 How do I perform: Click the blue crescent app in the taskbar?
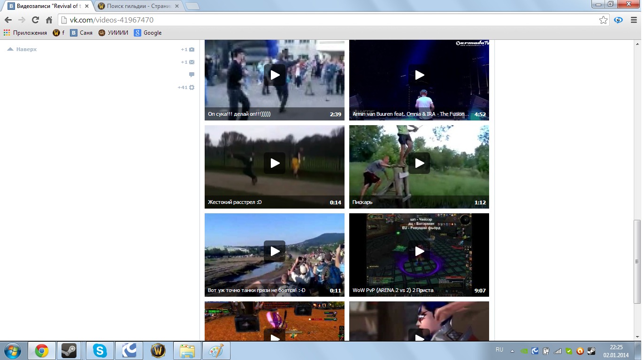click(129, 351)
